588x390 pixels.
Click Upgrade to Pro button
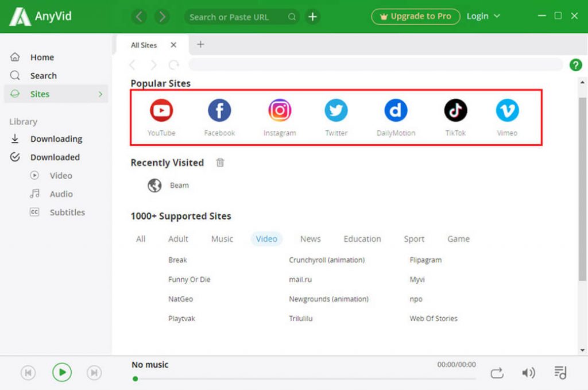[x=416, y=17]
